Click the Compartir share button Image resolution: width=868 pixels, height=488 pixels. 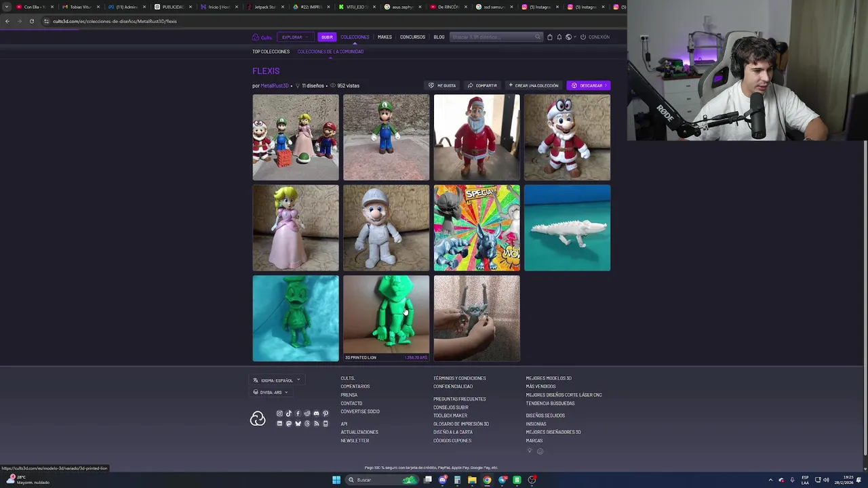tap(482, 85)
